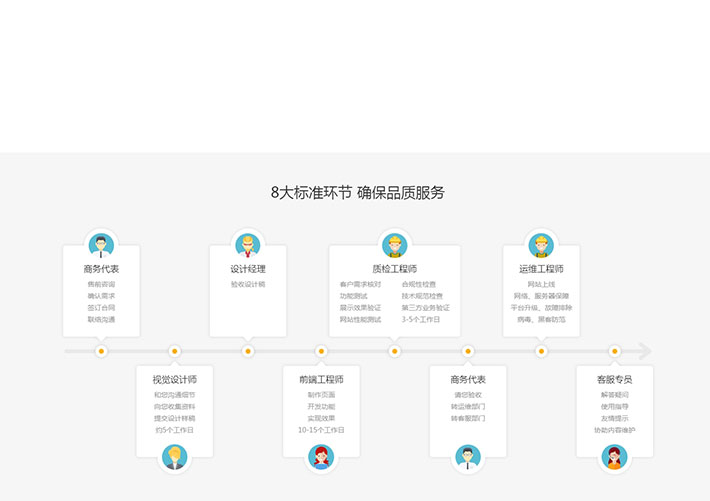Click the heading 8大标准环节 确保品质服务
The image size is (710, 501).
click(x=357, y=193)
